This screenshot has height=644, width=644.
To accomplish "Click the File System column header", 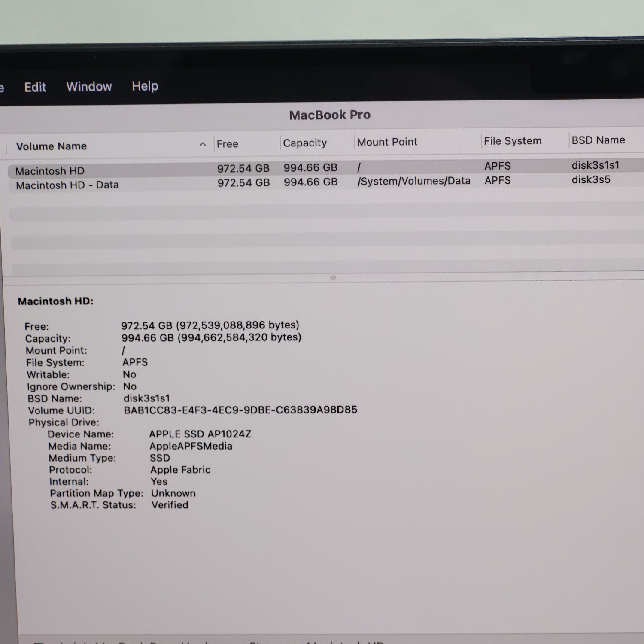I will [x=513, y=141].
